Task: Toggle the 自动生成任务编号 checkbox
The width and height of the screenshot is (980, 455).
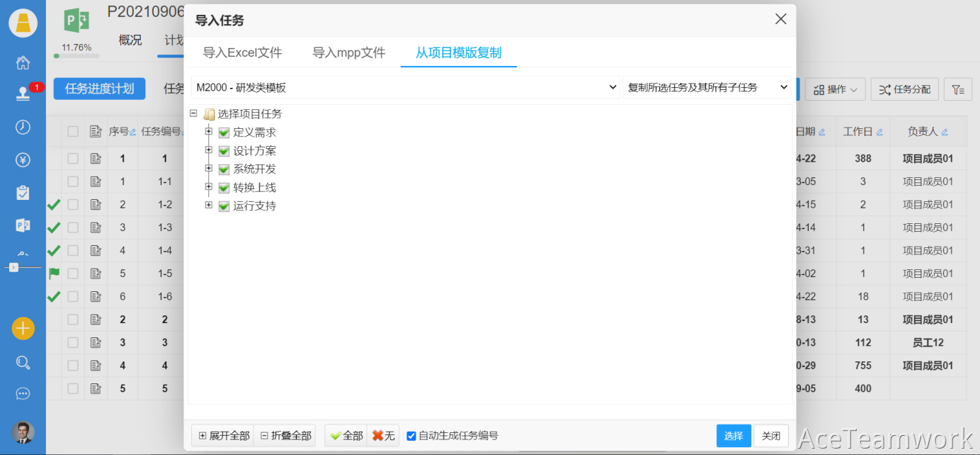Action: 411,436
